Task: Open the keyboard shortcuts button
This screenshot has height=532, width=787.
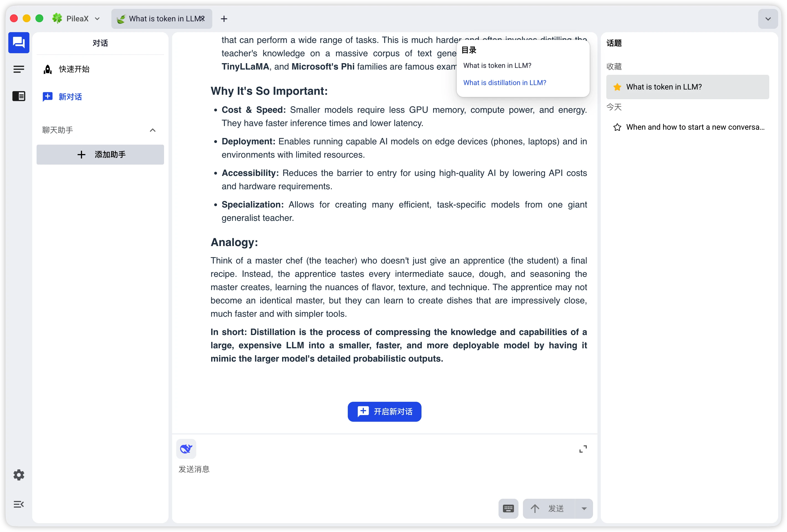Action: [508, 508]
